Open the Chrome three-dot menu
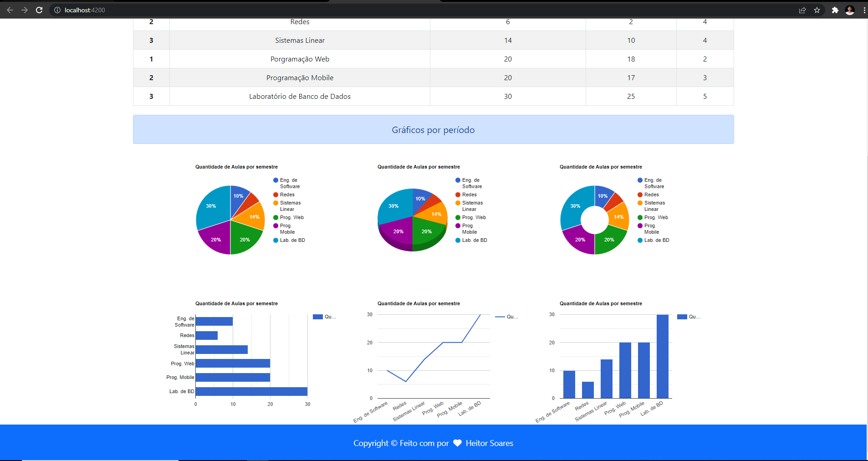Screen dimensions: 868x461 coord(864,10)
